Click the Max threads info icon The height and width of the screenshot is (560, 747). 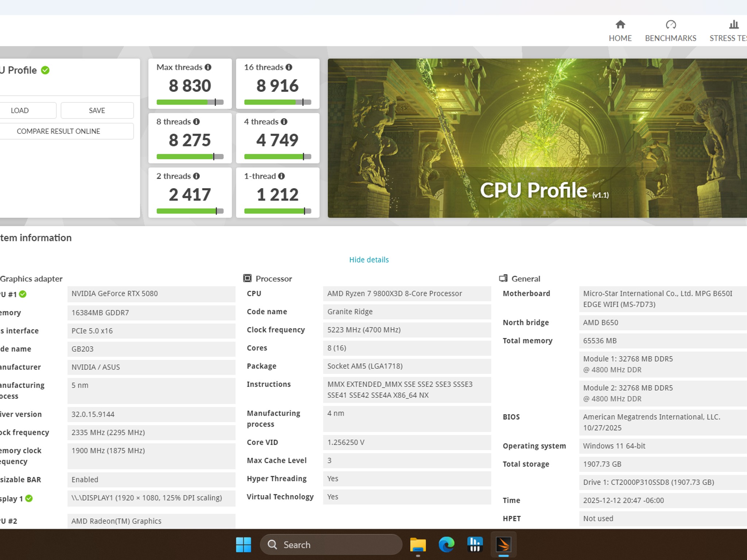tap(208, 67)
